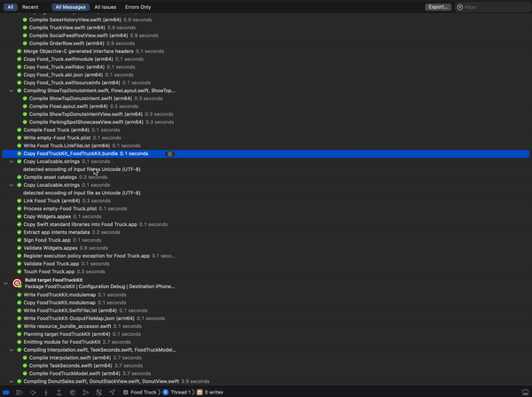This screenshot has height=397, width=532.
Task: Select the All Issues filter tab
Action: click(106, 7)
